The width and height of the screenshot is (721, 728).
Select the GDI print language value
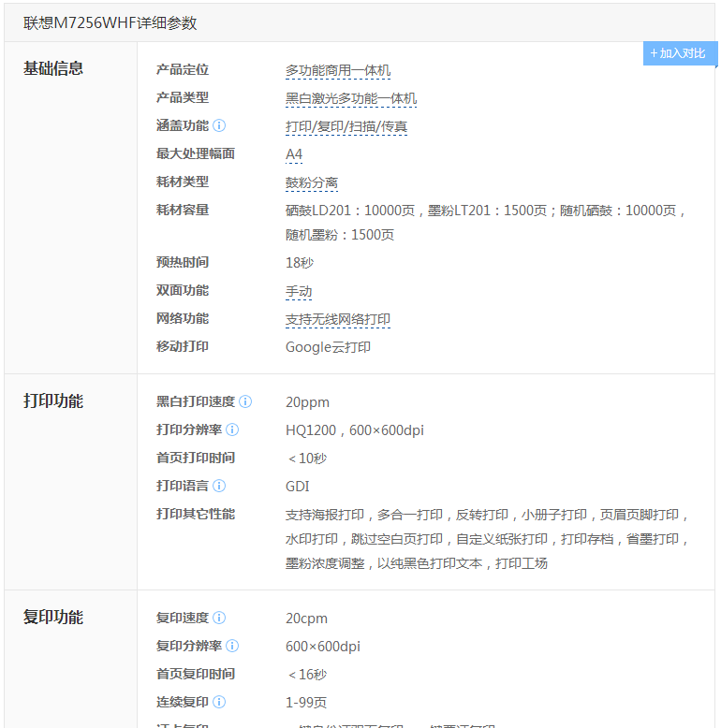[298, 487]
